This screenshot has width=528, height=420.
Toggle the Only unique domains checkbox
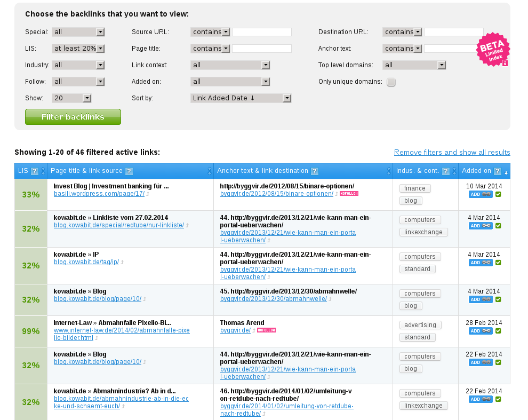tap(391, 82)
